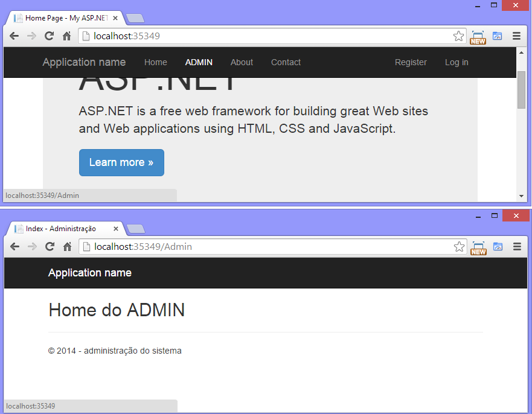Click scroll down arrow in top window
Screen dimensions: 532x414
pos(522,196)
